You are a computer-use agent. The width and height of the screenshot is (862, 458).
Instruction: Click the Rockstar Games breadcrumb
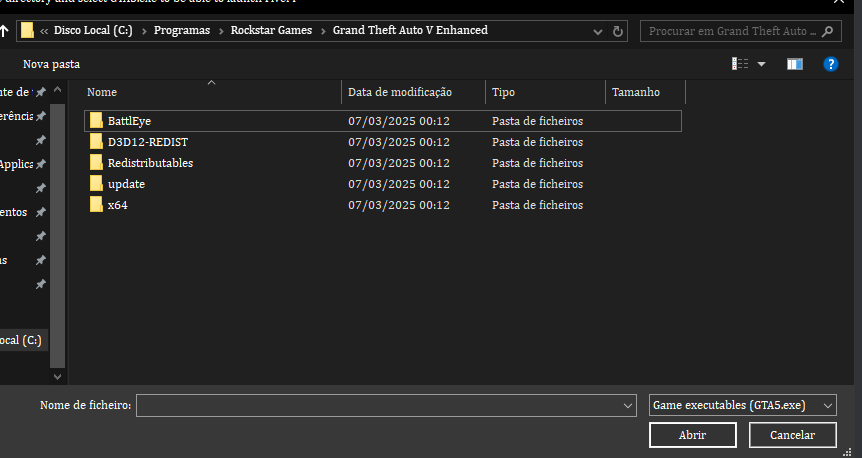[x=271, y=30]
